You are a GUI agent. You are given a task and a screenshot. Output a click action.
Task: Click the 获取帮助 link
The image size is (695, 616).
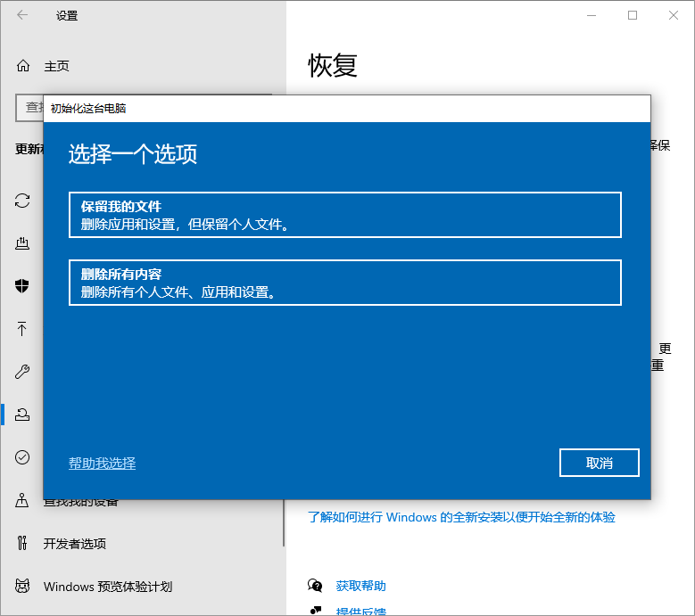pyautogui.click(x=360, y=586)
